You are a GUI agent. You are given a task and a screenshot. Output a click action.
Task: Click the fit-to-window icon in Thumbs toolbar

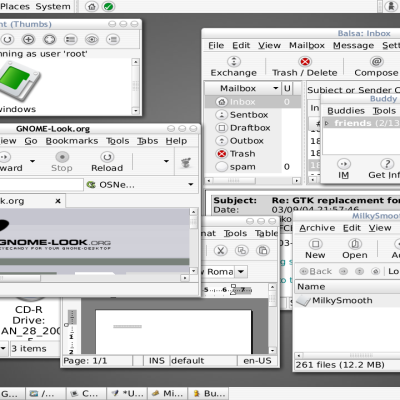(49, 40)
